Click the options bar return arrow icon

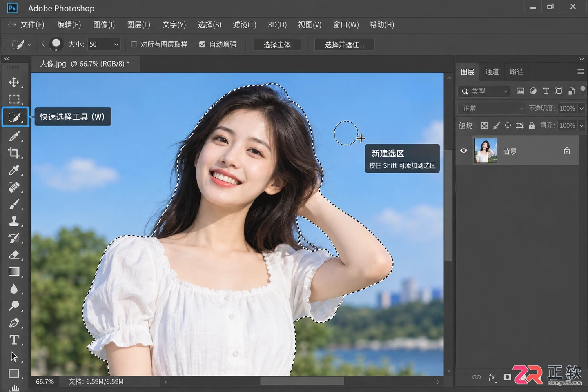[12, 24]
